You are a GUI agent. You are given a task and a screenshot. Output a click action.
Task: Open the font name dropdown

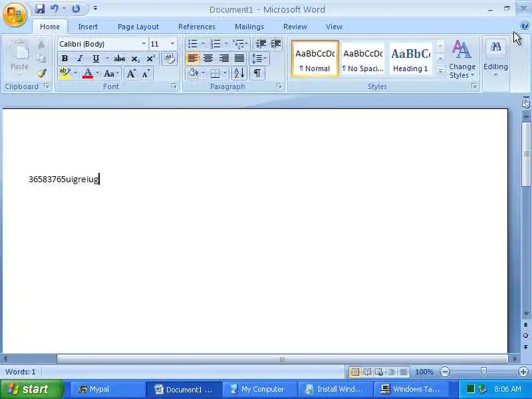[144, 44]
